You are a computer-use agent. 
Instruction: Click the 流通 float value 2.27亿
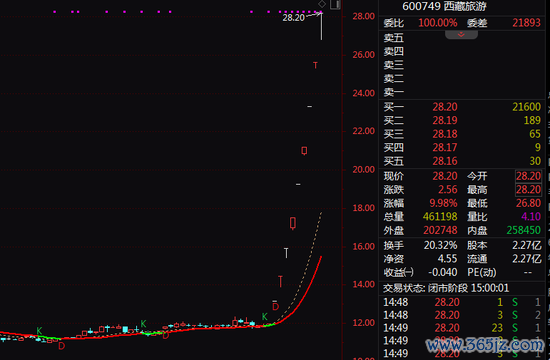[x=526, y=259]
